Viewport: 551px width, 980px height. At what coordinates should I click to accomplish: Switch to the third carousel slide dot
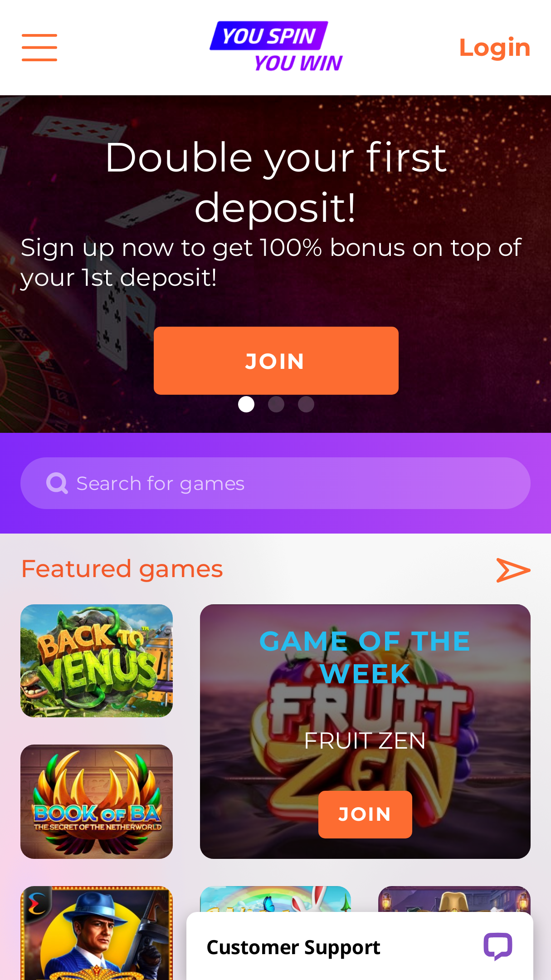coord(306,404)
